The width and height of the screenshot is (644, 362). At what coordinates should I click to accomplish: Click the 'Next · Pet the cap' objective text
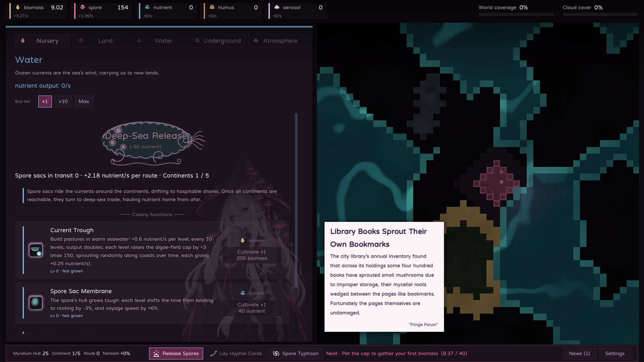[396, 353]
